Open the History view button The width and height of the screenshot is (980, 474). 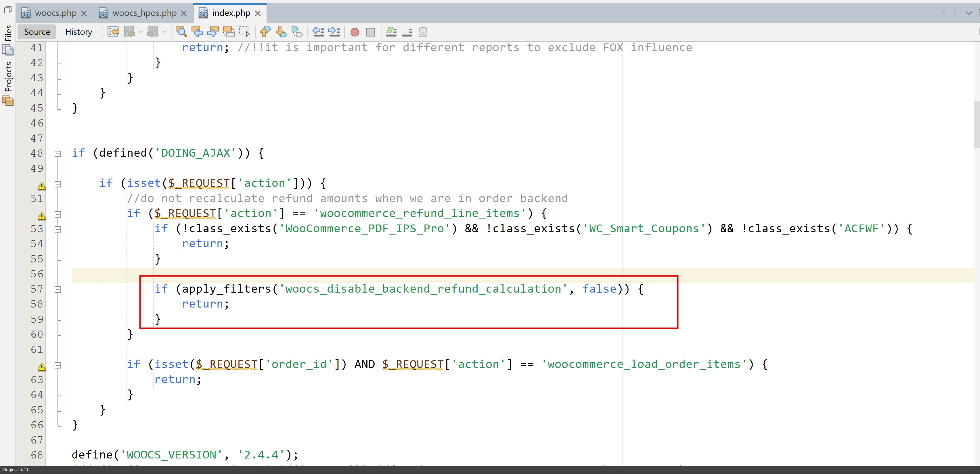pos(79,32)
